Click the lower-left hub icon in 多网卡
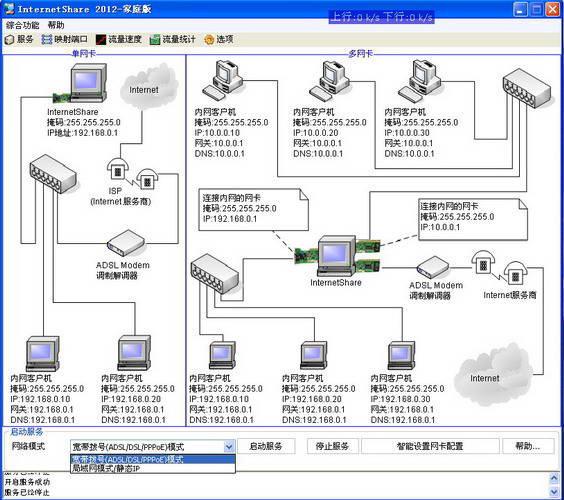Image resolution: width=564 pixels, height=500 pixels. [x=215, y=274]
